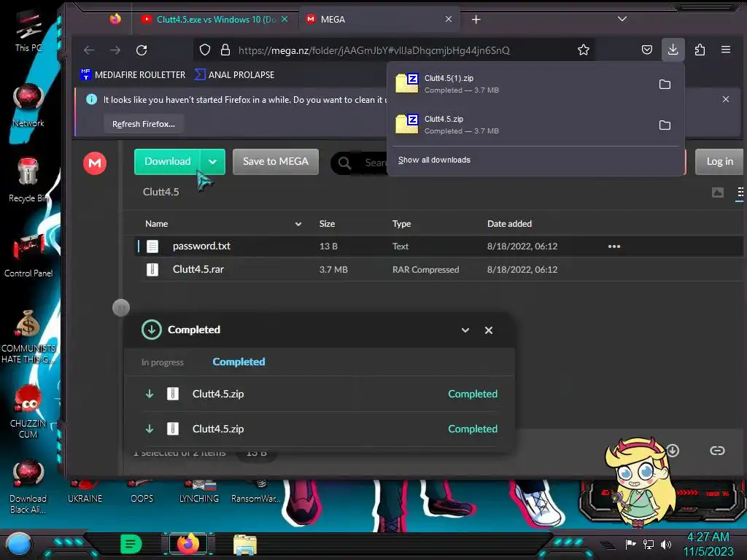This screenshot has height=560, width=747.
Task: Click the Clutt4.5 folder breadcrumb
Action: point(161,192)
